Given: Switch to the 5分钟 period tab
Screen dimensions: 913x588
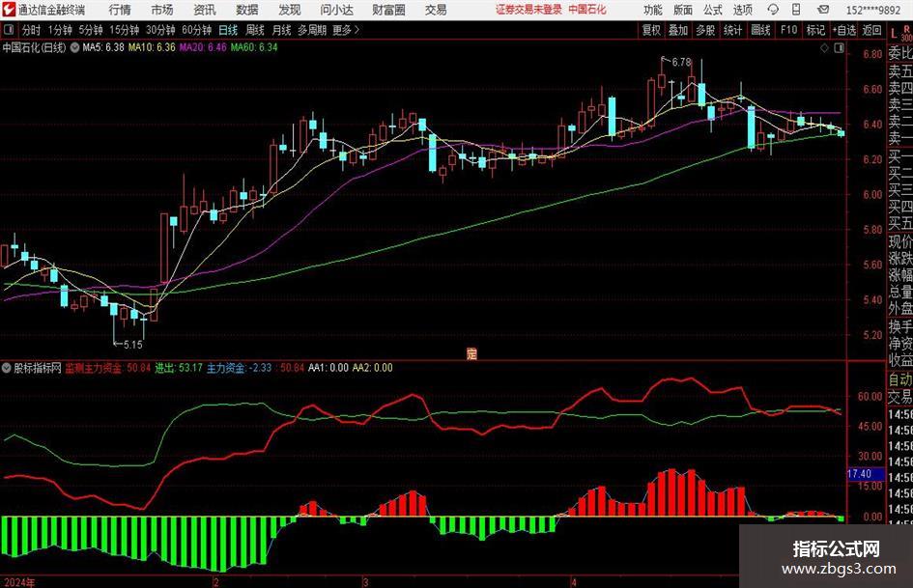Looking at the screenshot, I should pyautogui.click(x=90, y=30).
